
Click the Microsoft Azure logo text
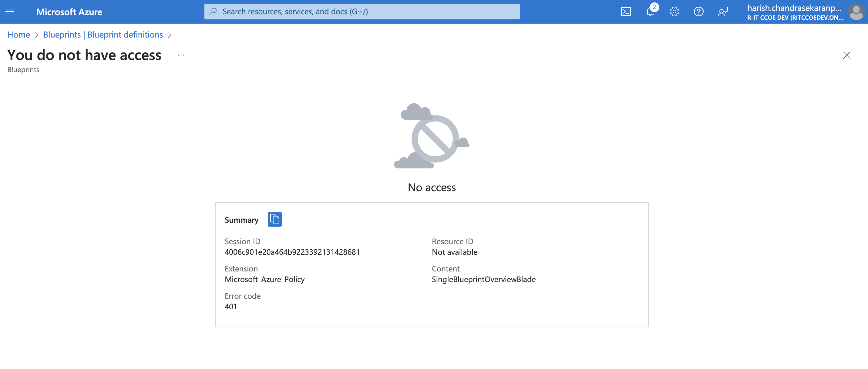69,12
